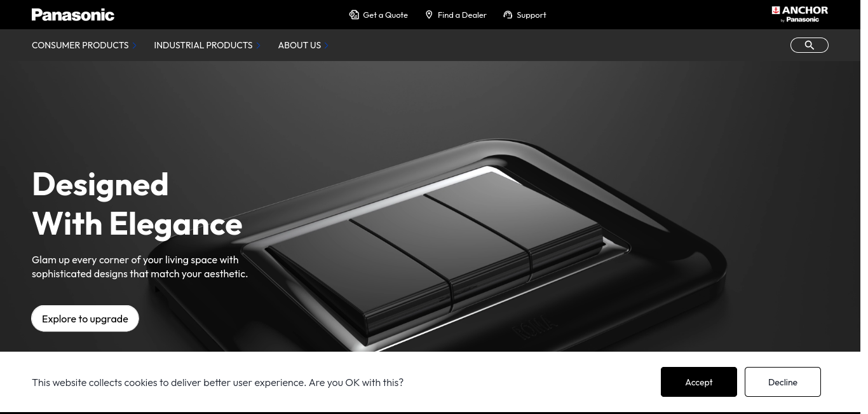Decline the cookie consent
This screenshot has height=414, width=868.
(x=783, y=382)
